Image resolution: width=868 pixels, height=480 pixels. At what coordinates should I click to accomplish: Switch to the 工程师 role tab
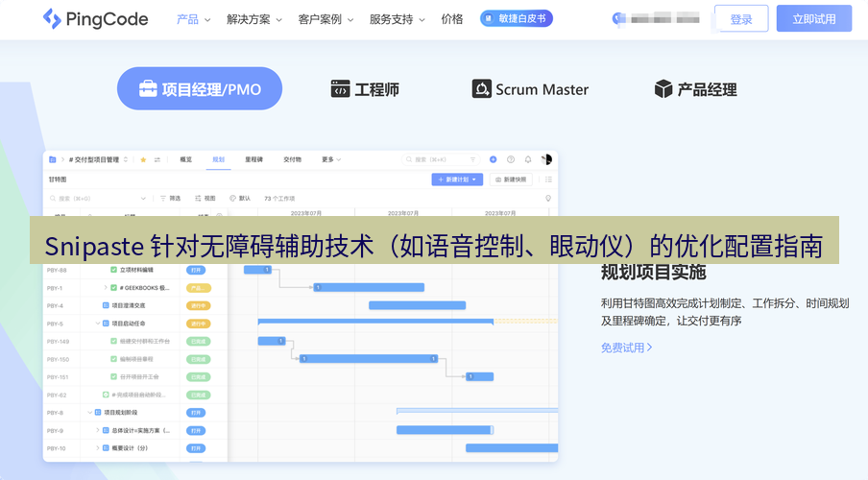(x=365, y=88)
